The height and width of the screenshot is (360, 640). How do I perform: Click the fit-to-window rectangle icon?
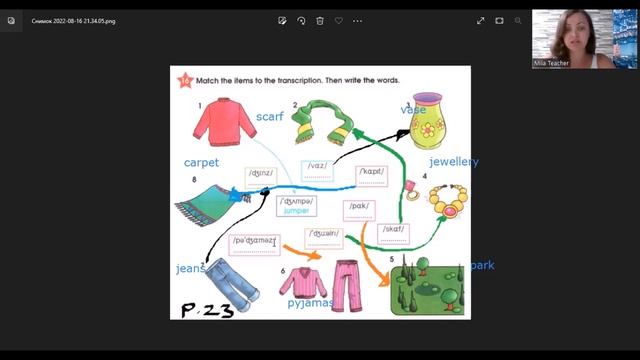pyautogui.click(x=499, y=21)
